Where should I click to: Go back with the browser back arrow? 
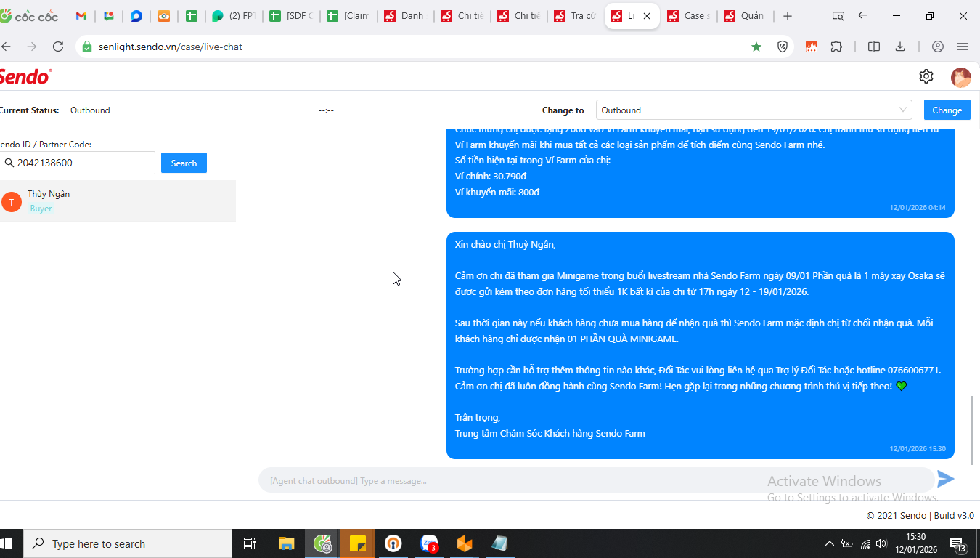tap(7, 46)
